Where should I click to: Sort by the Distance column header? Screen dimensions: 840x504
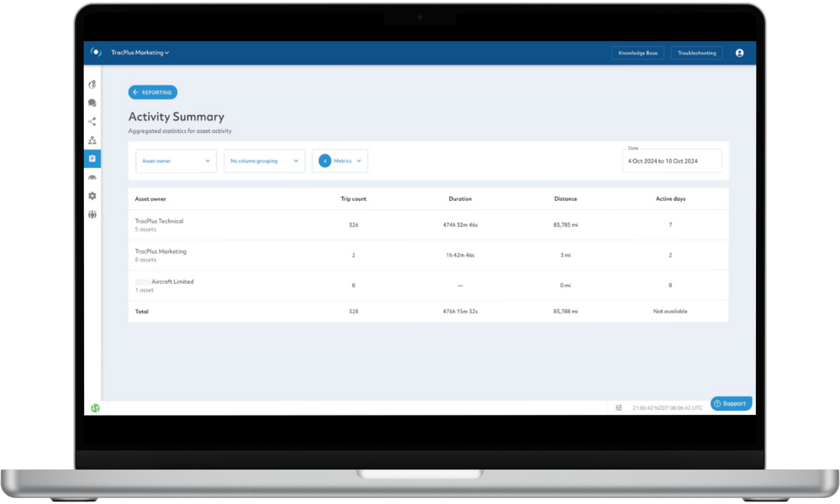(x=565, y=199)
